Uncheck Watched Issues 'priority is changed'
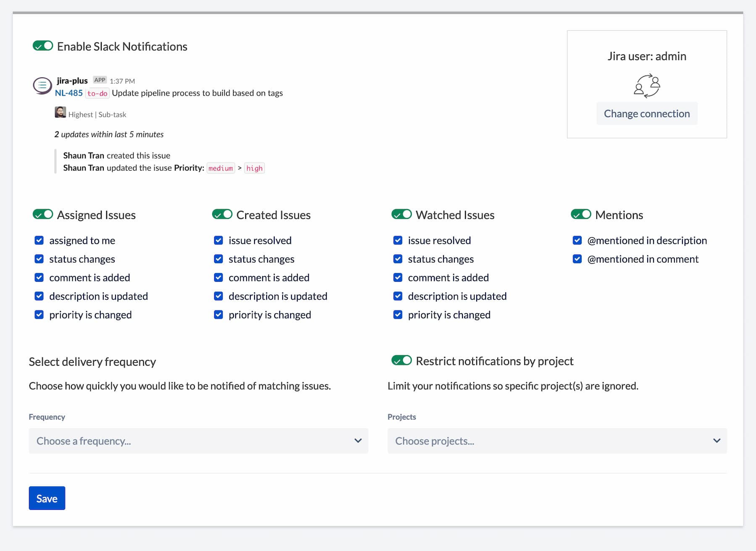The image size is (756, 551). pyautogui.click(x=398, y=315)
